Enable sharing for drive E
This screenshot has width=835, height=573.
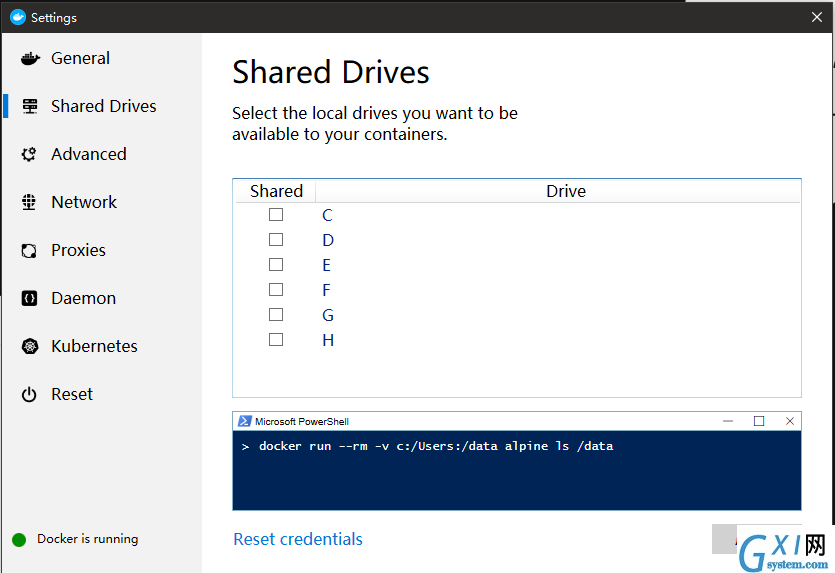[276, 265]
